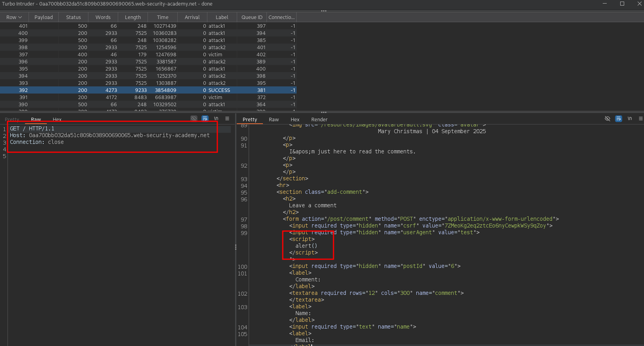
Task: Select result row 395
Action: pyautogui.click(x=148, y=69)
